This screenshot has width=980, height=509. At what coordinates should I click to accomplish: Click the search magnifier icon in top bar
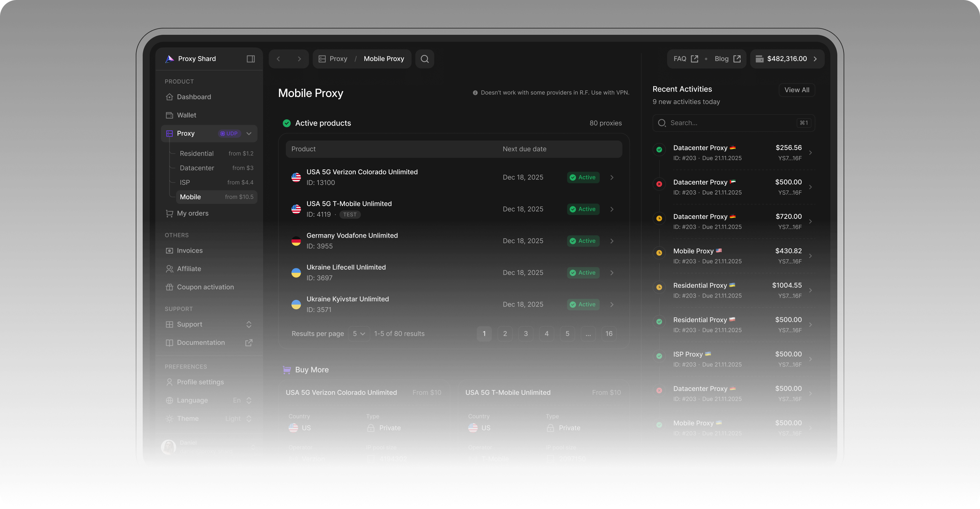pos(425,58)
